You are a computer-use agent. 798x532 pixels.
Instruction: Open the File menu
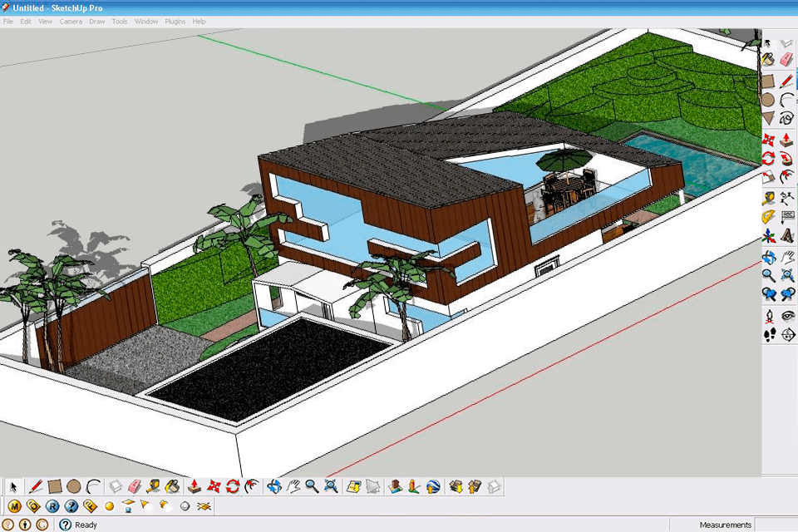point(8,22)
